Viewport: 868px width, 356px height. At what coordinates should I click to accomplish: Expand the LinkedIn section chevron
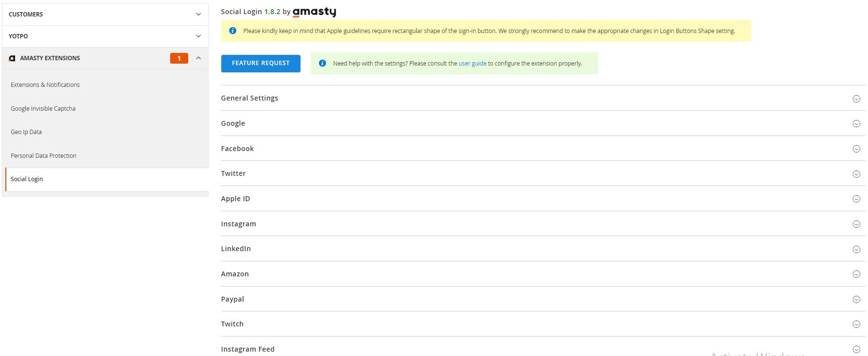coord(856,249)
